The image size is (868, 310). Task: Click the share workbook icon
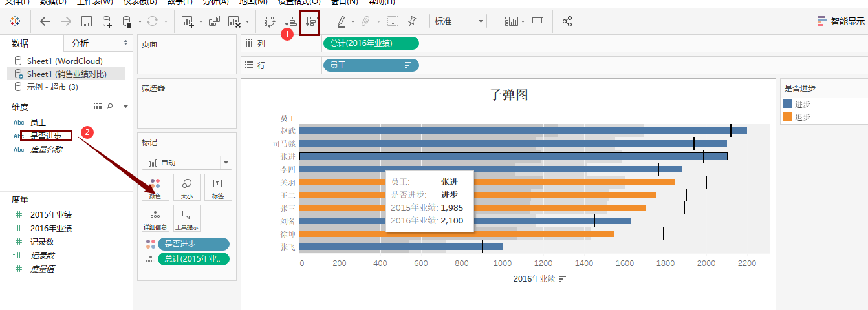click(567, 21)
